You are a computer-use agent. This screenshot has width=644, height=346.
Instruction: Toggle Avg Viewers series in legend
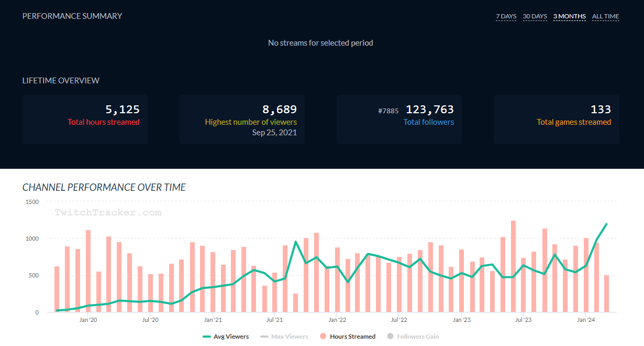tap(226, 337)
